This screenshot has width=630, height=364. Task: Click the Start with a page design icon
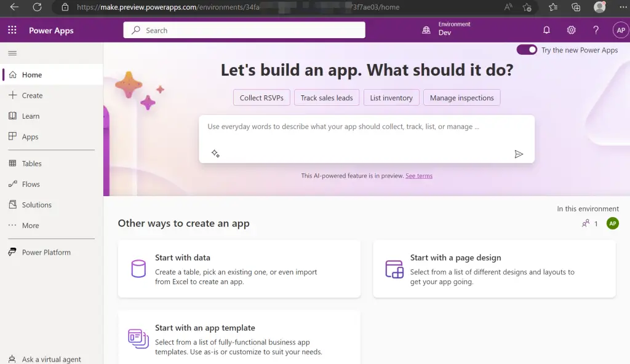click(394, 269)
